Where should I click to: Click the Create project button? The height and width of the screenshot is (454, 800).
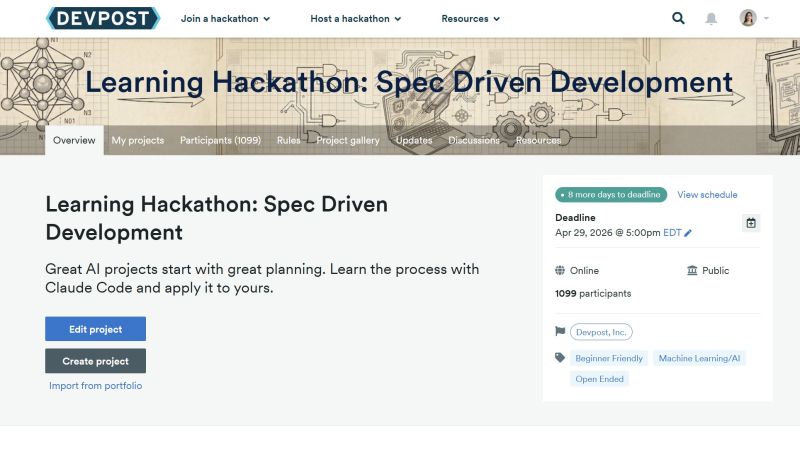pos(95,361)
